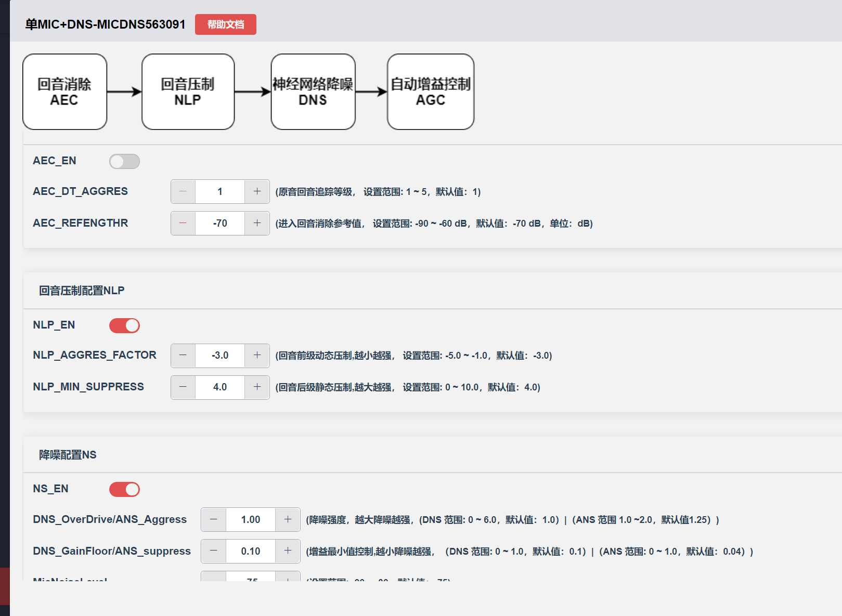Viewport: 842px width, 616px height.
Task: Focus the AEC_DT_AGGRES value field
Action: (220, 192)
